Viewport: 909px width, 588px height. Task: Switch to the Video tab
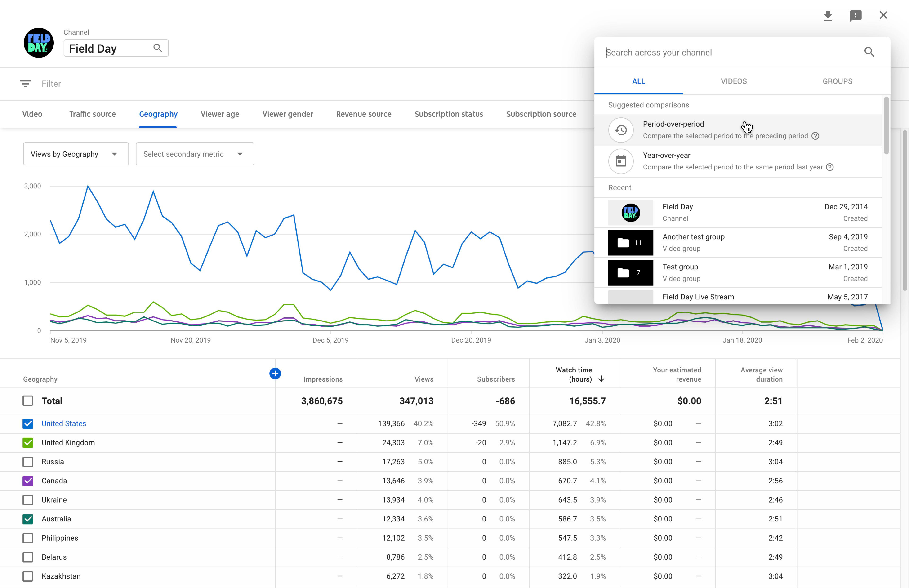(x=32, y=114)
